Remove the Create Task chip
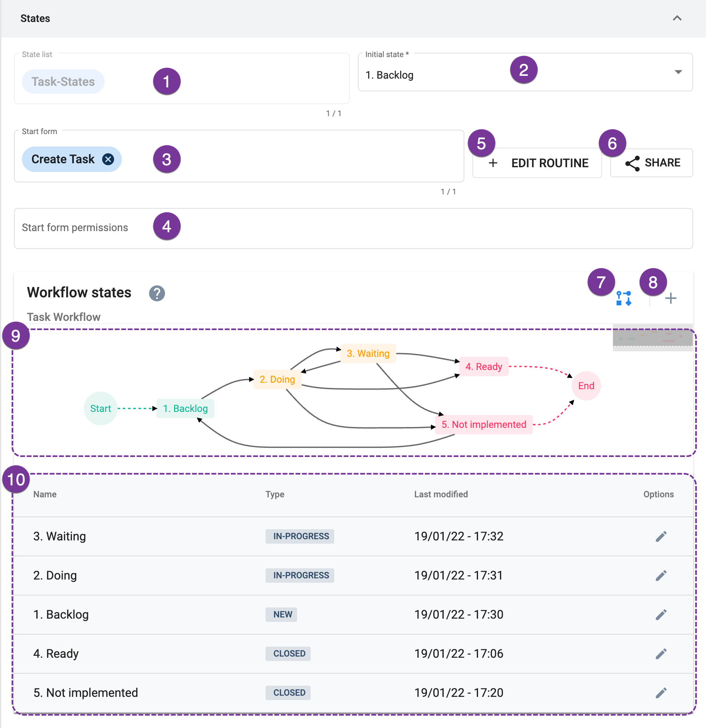706x728 pixels. click(x=108, y=159)
